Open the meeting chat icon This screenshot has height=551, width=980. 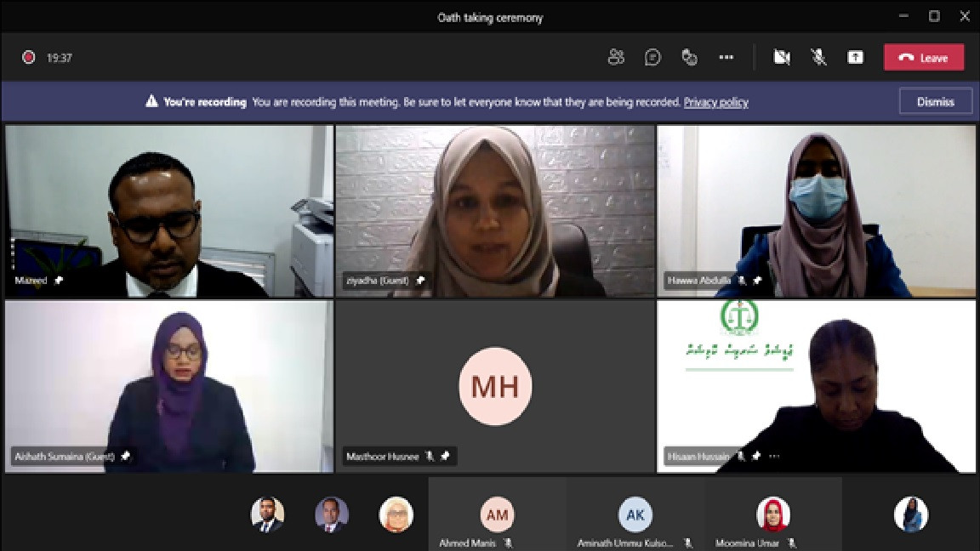[x=652, y=58]
